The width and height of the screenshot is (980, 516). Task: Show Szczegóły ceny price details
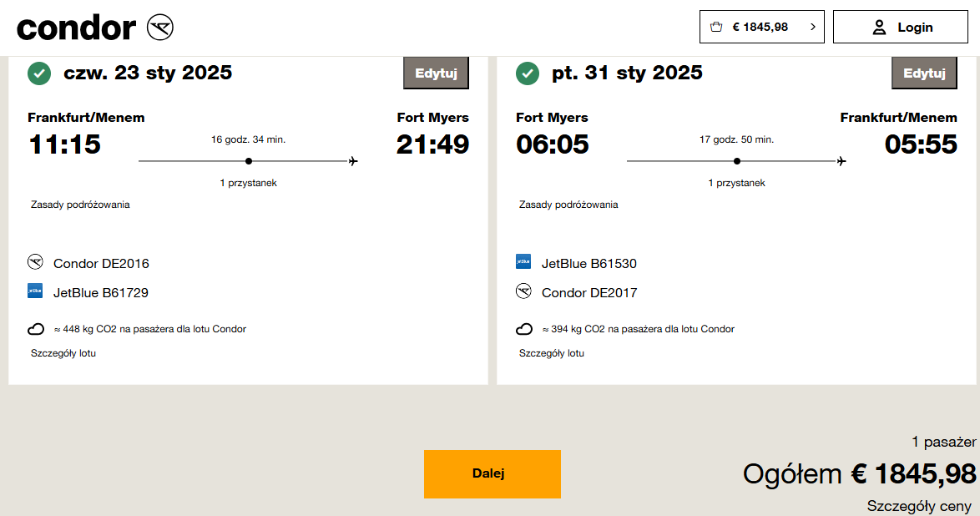(x=919, y=506)
